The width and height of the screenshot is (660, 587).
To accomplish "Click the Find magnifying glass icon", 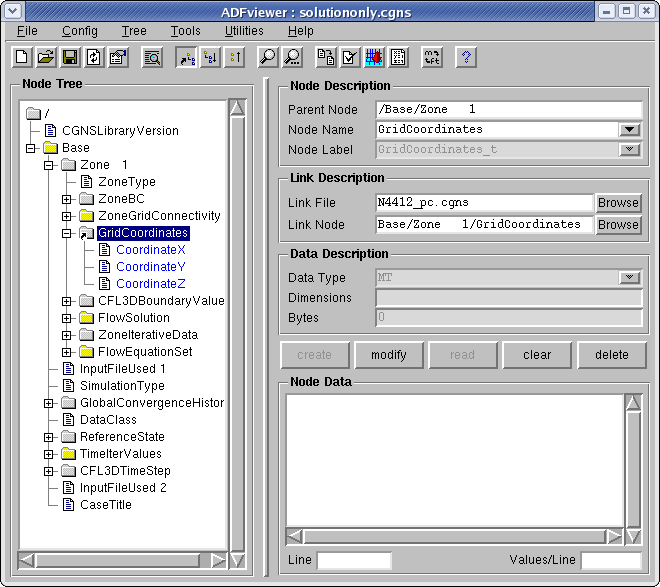I will point(268,57).
